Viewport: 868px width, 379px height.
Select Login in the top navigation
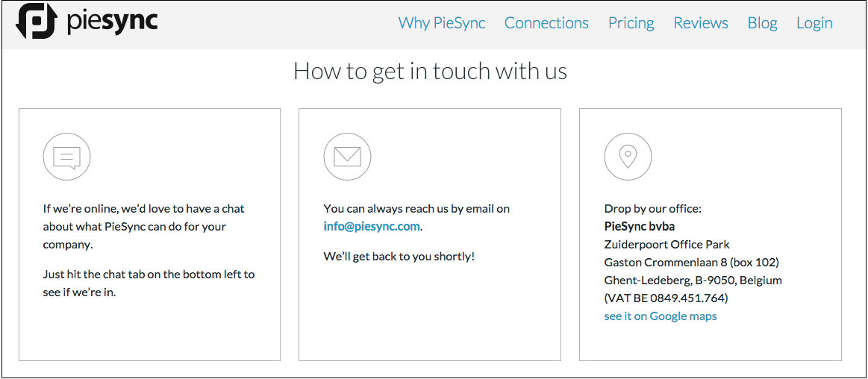(x=814, y=23)
